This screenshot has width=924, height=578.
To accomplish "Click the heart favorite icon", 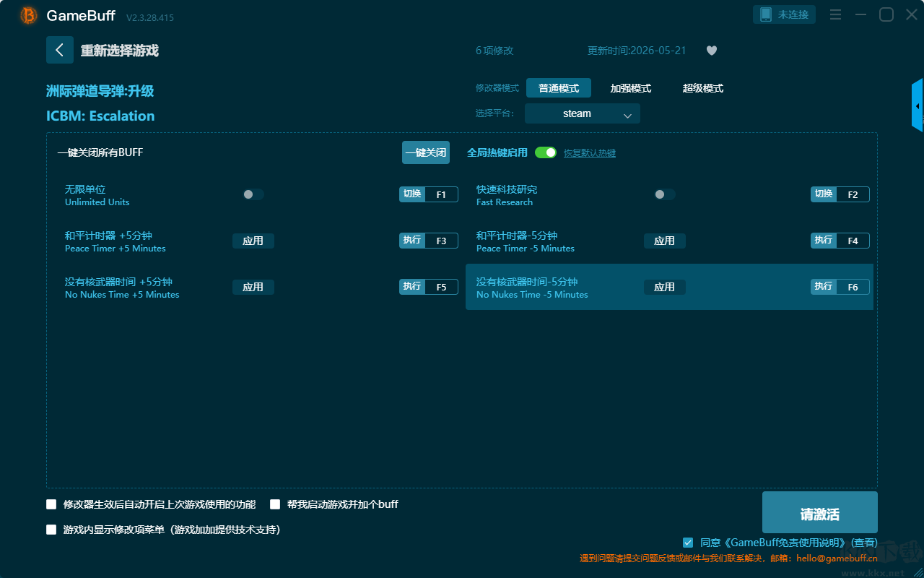I will pos(712,51).
